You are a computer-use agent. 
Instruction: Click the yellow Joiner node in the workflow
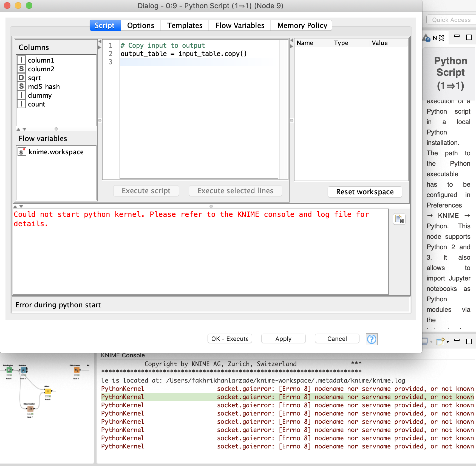(48, 391)
